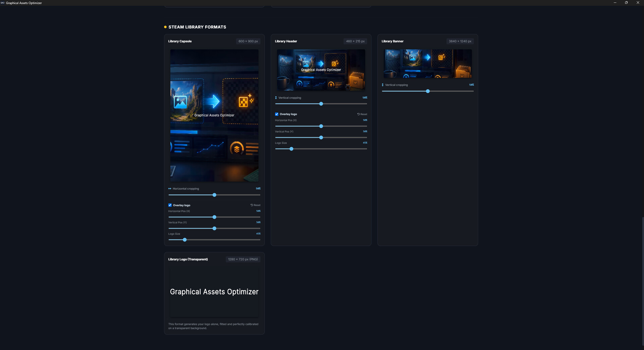Click the Library Capsule Horizontal cropping 50% value
The width and height of the screenshot is (644, 350).
[x=258, y=189]
